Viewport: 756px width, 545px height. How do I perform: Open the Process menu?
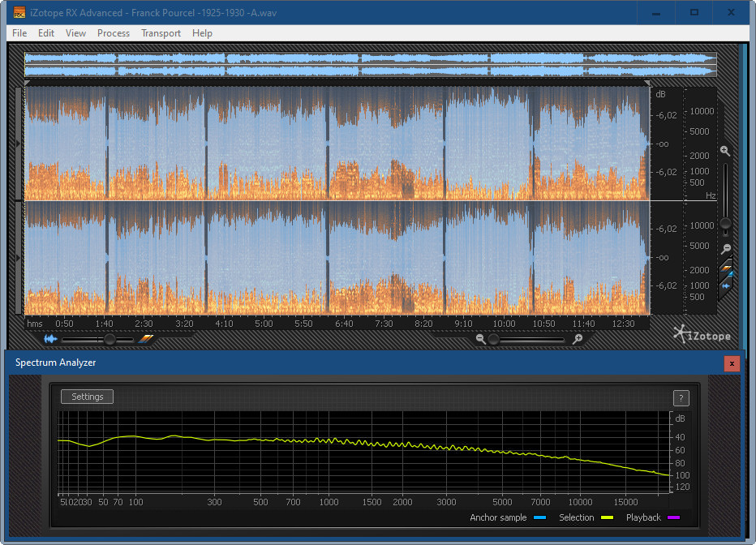tap(113, 33)
